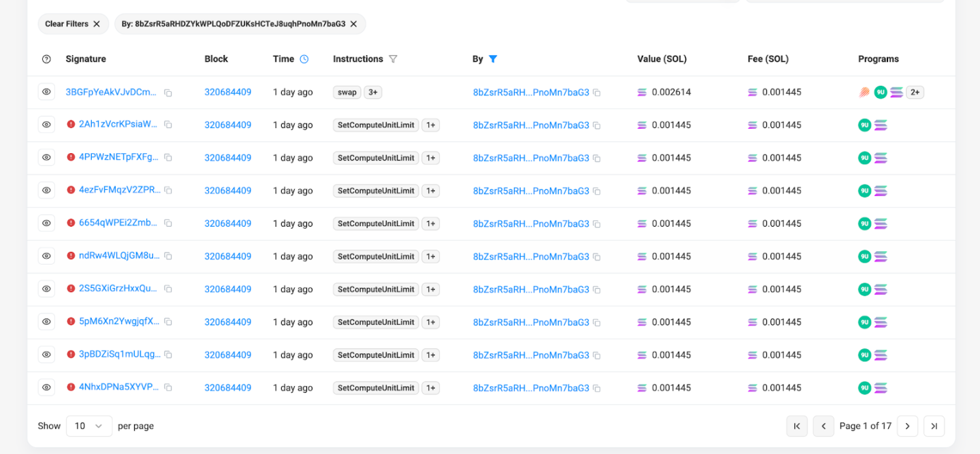Open signature link 4ezFvFMqzV2ZPR
This screenshot has height=454, width=980.
click(120, 191)
